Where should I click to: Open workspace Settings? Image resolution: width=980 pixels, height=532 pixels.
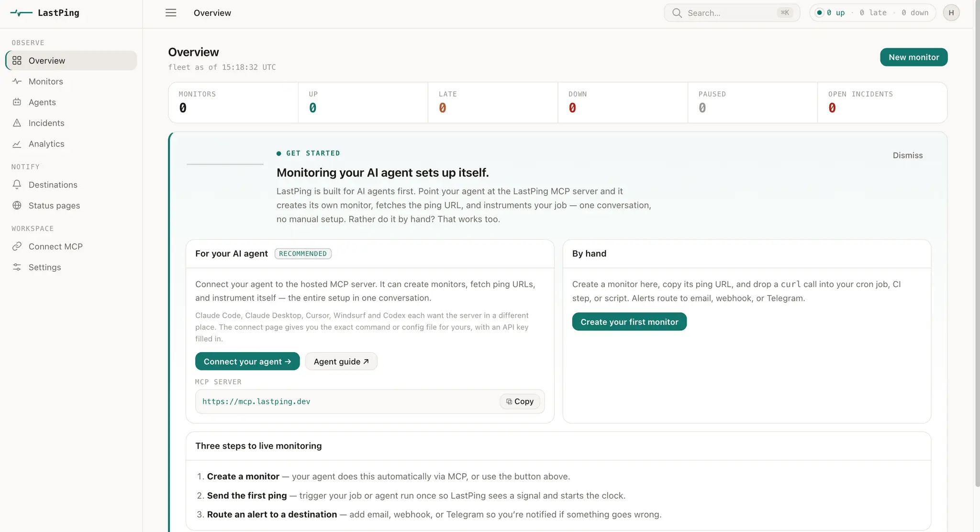pos(71,267)
